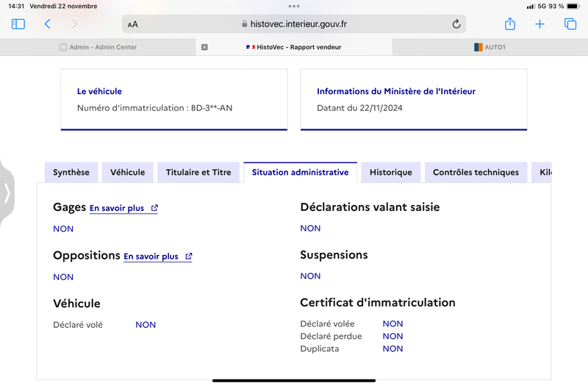Click NON under Déclarations valant saisie
Viewport: 588px width, 386px height.
[310, 229]
